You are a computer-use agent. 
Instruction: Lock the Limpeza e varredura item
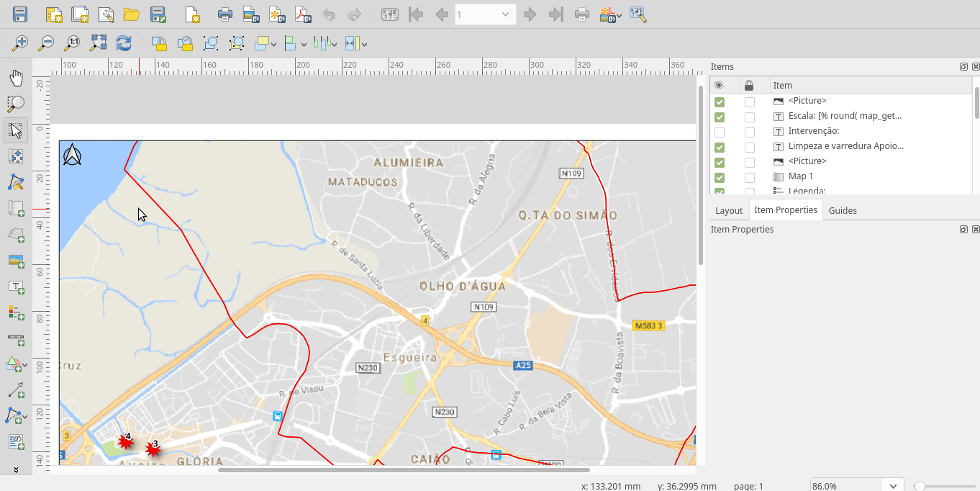[x=750, y=147]
